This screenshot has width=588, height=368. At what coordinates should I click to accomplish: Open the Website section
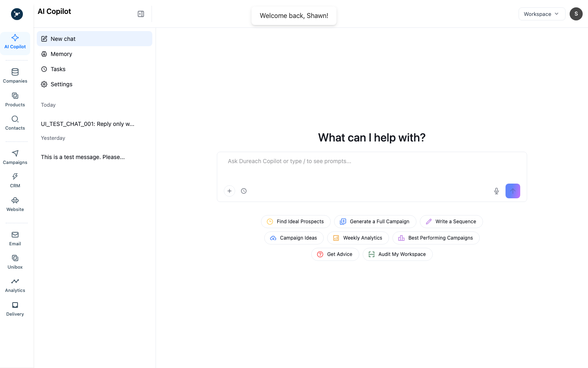pyautogui.click(x=15, y=204)
